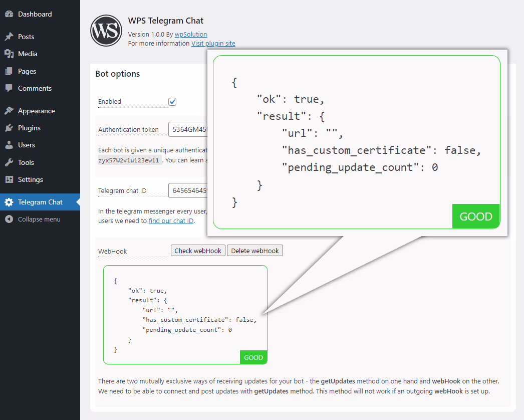
Task: Click the Dashboard gauge icon
Action: (x=9, y=15)
